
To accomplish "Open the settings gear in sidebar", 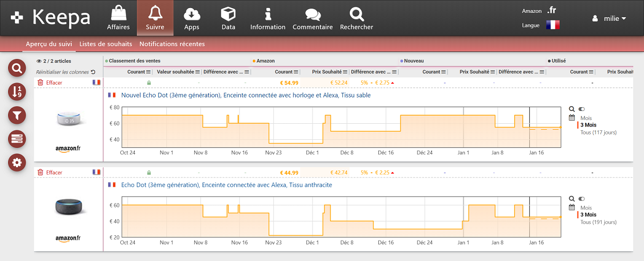I will 17,162.
